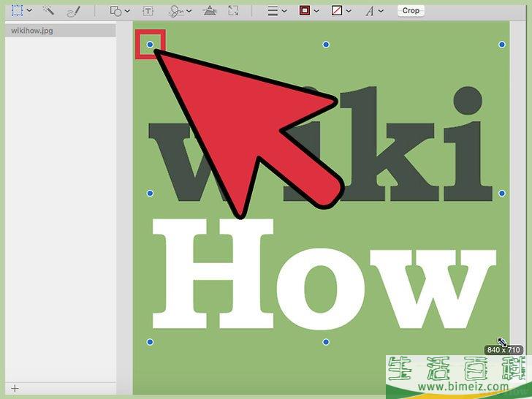The image size is (532, 399).
Task: Select the Instant Alpha magic wand tool
Action: click(48, 10)
